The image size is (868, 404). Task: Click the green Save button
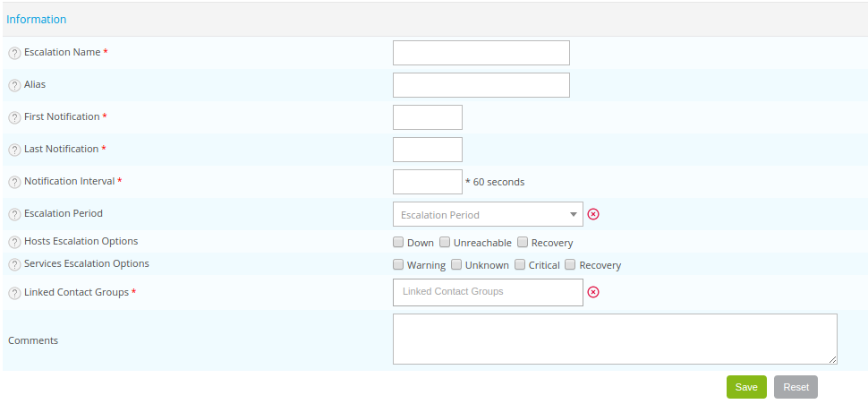tap(746, 387)
